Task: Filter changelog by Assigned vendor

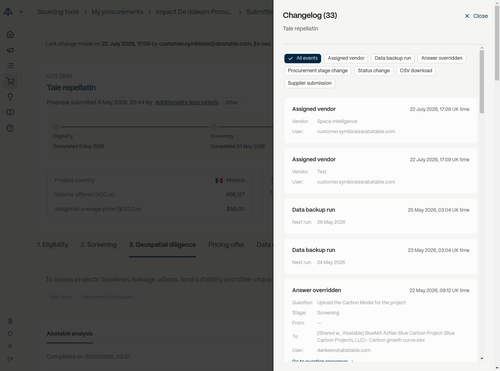Action: point(346,58)
